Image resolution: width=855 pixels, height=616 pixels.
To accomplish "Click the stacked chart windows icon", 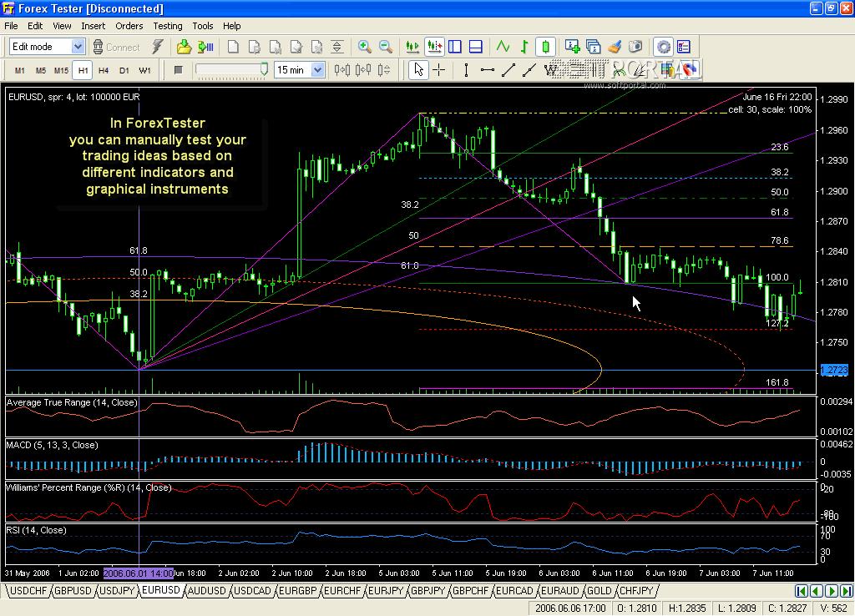I will click(594, 47).
